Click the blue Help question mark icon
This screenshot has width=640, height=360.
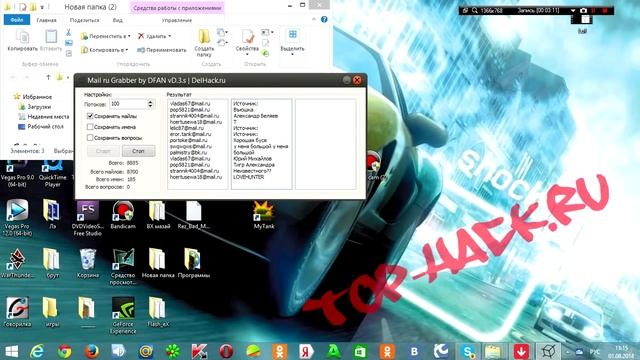[324, 19]
